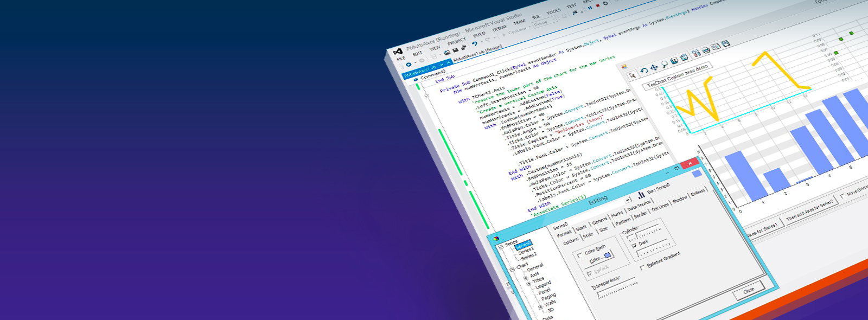Viewport: 868px width, 320px height.
Task: Switch to the Border tab
Action: coord(641,215)
